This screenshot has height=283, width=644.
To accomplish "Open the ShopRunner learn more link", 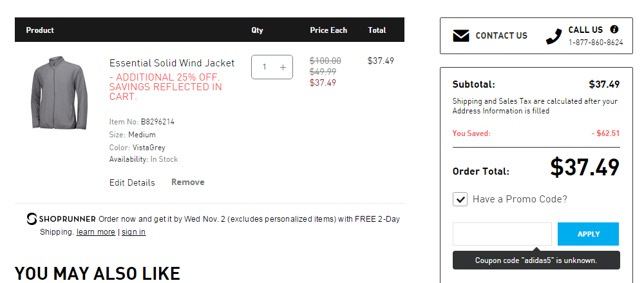I will pyautogui.click(x=95, y=232).
